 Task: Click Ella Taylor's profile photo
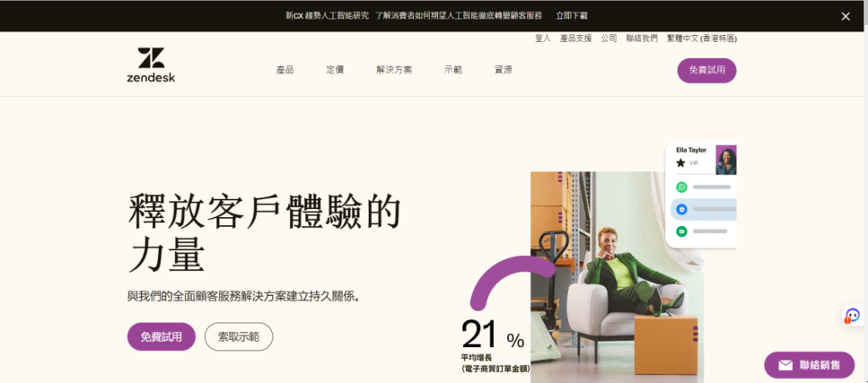[726, 160]
